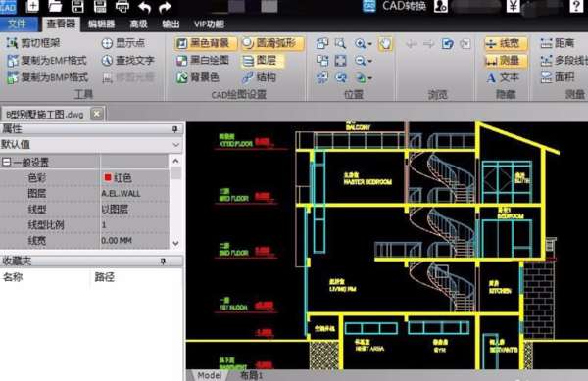Screen dimensions: 588x381
Task: Open file using the folder icon
Action: click(55, 6)
